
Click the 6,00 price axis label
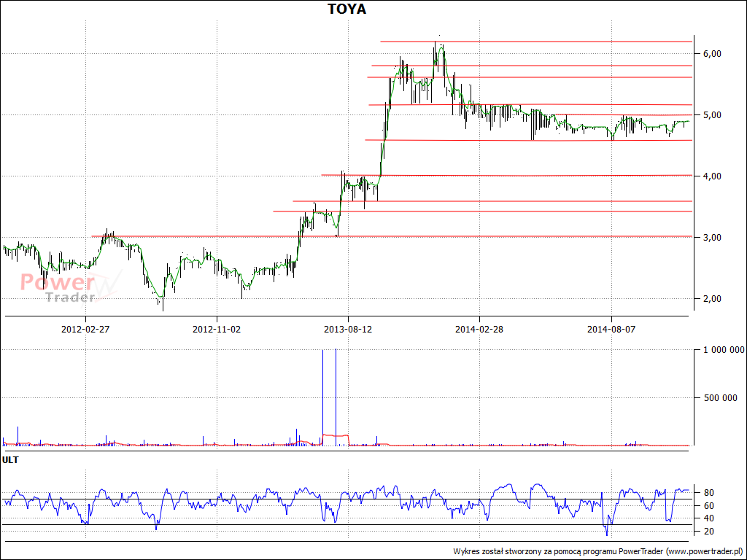(x=711, y=54)
